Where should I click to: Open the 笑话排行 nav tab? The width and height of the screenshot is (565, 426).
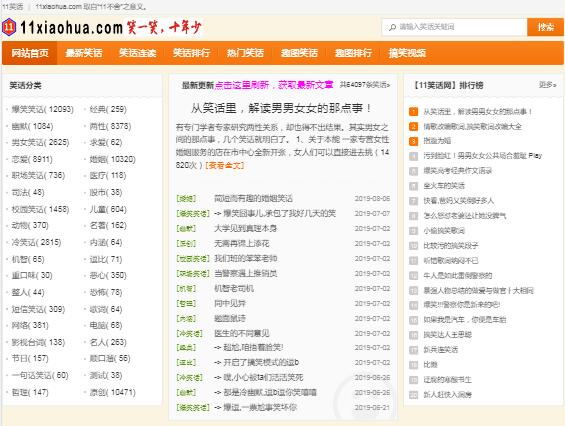click(x=191, y=53)
